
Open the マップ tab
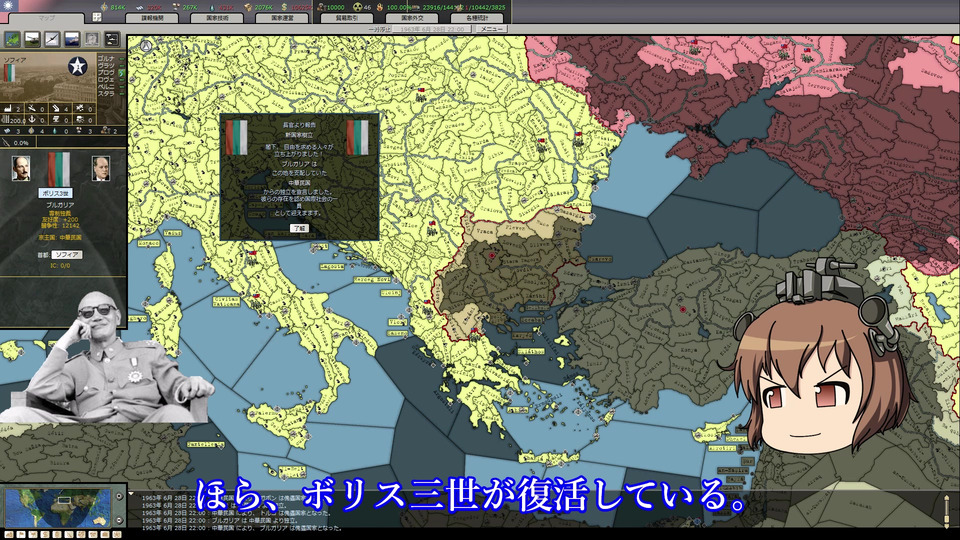46,18
